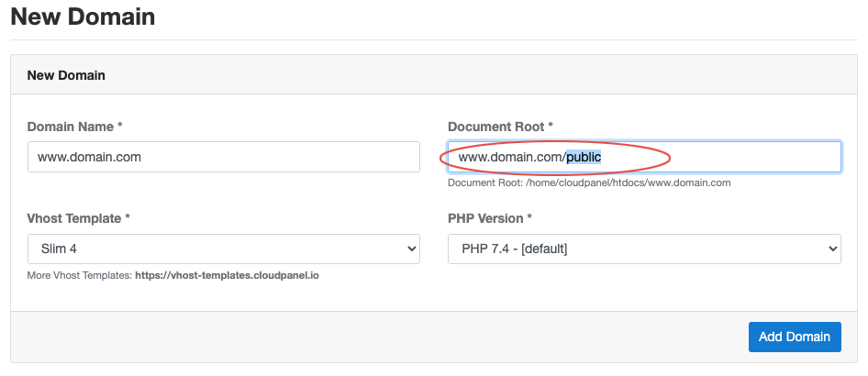Click the large New Domain page heading
Image resolution: width=868 pixels, height=376 pixels.
[83, 17]
